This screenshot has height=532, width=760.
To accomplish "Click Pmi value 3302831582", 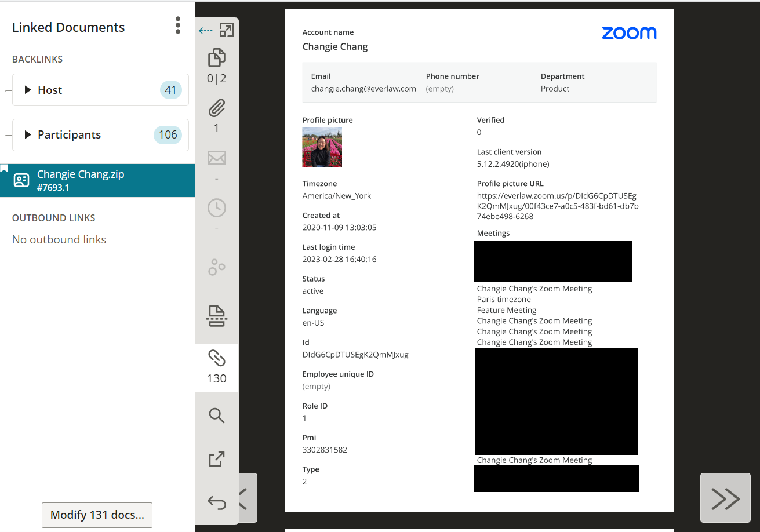I will (325, 450).
